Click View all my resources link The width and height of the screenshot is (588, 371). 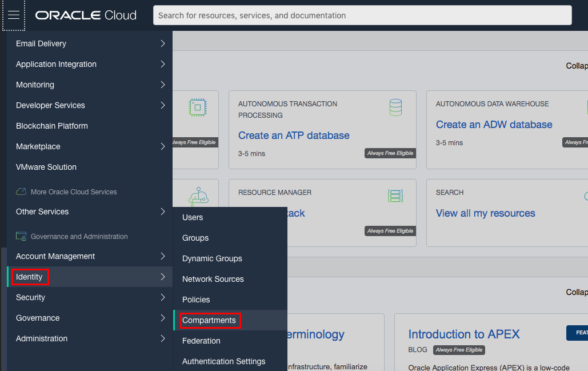[485, 213]
